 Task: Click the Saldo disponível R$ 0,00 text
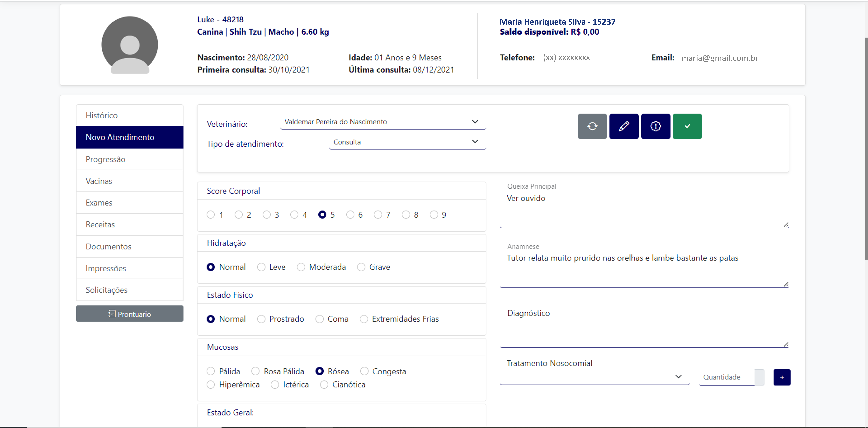point(549,32)
